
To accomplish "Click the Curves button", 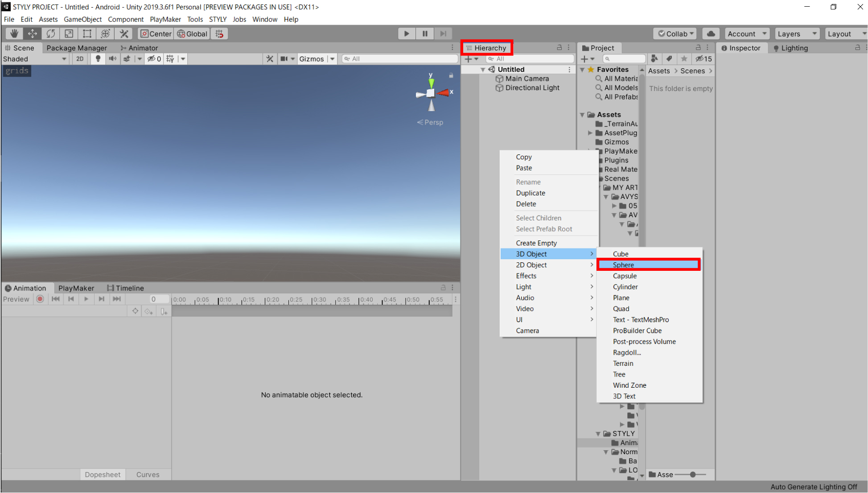I will (x=148, y=474).
